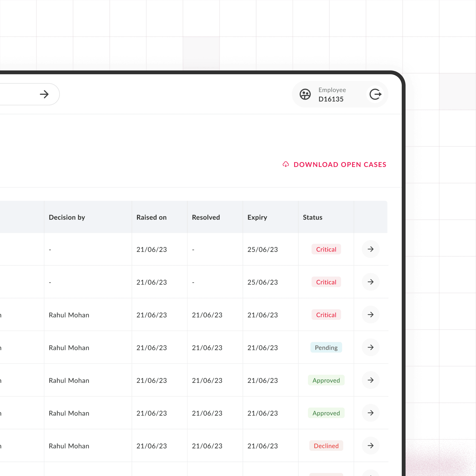
Task: Sort by Raised on column header
Action: [152, 217]
